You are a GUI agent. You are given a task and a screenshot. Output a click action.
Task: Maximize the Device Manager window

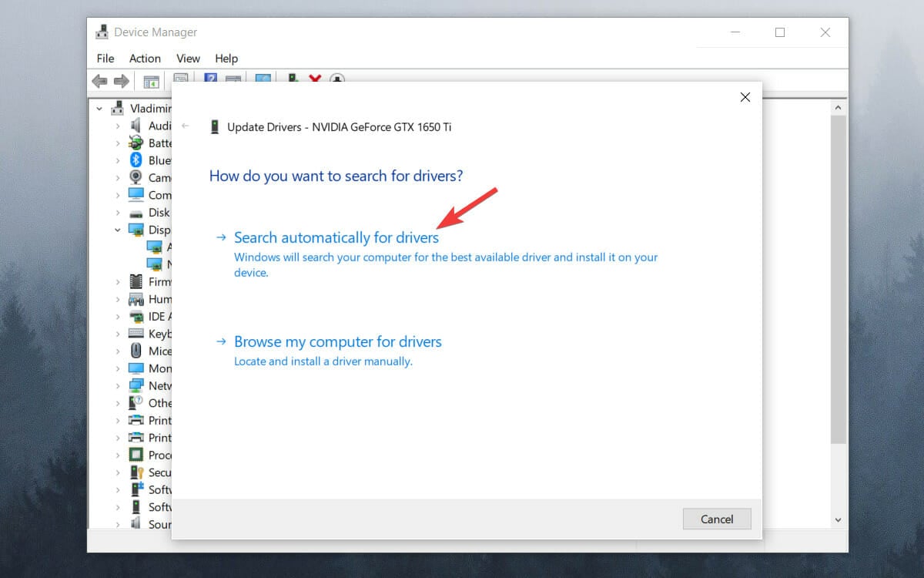tap(780, 32)
